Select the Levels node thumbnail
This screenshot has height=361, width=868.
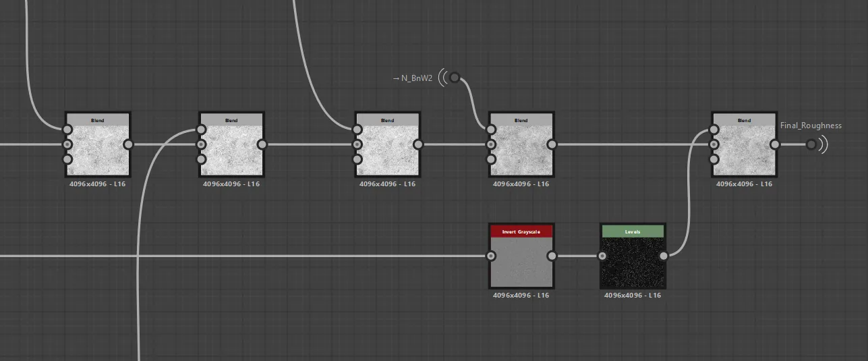pos(633,262)
